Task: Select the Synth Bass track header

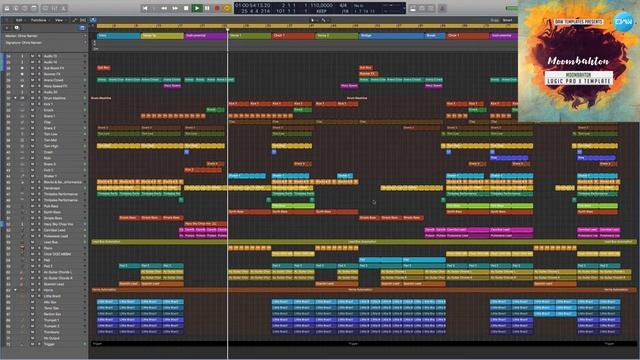Action: (x=45, y=212)
